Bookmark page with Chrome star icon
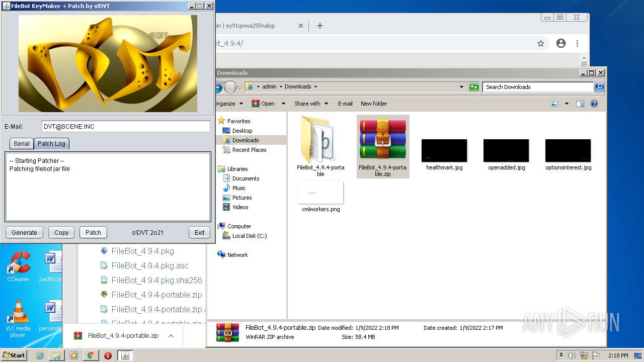The width and height of the screenshot is (644, 362). pyautogui.click(x=541, y=43)
